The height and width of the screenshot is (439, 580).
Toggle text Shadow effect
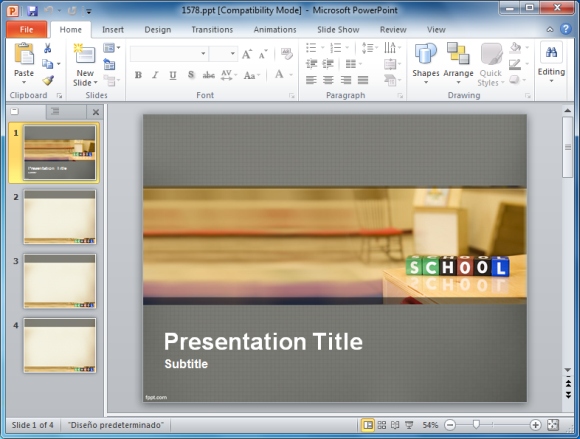tap(191, 75)
